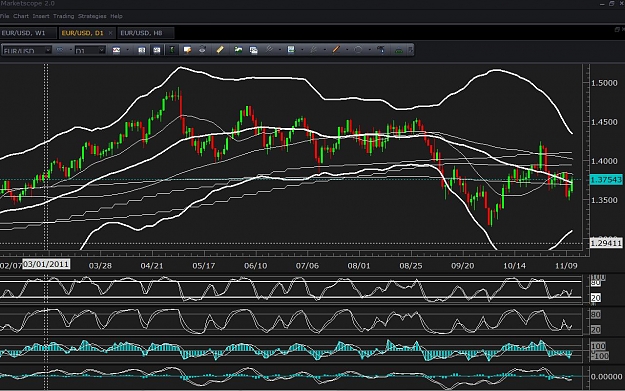This screenshot has width=625, height=391.
Task: Click the 1.3500 price axis label
Action: tap(604, 200)
